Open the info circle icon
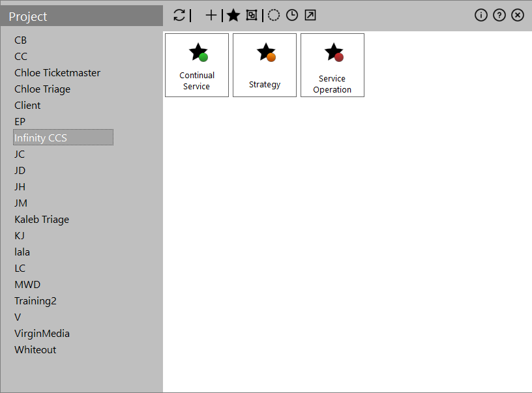 (x=481, y=15)
